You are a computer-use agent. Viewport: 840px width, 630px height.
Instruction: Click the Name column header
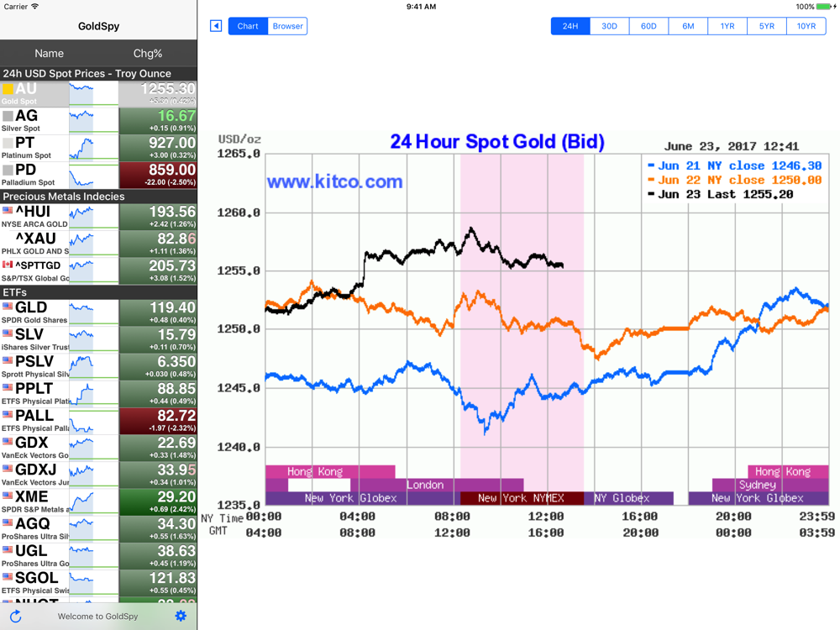50,54
